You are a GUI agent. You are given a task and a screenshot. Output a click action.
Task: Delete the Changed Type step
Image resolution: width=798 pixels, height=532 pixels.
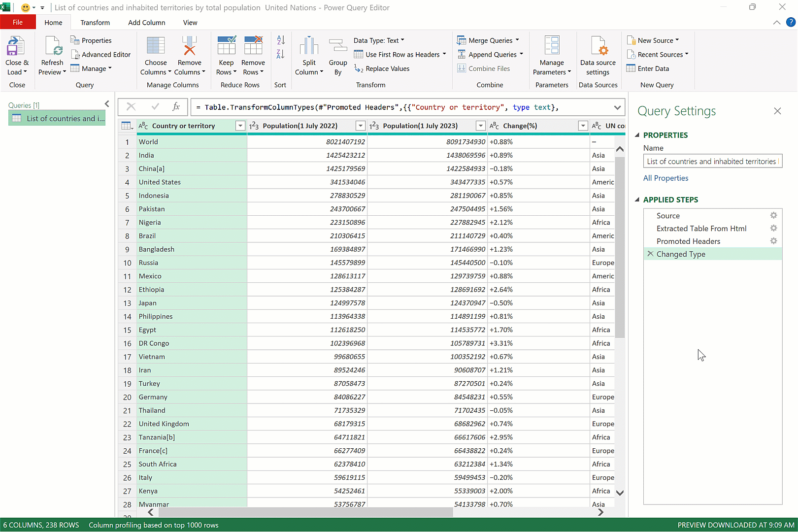point(650,254)
